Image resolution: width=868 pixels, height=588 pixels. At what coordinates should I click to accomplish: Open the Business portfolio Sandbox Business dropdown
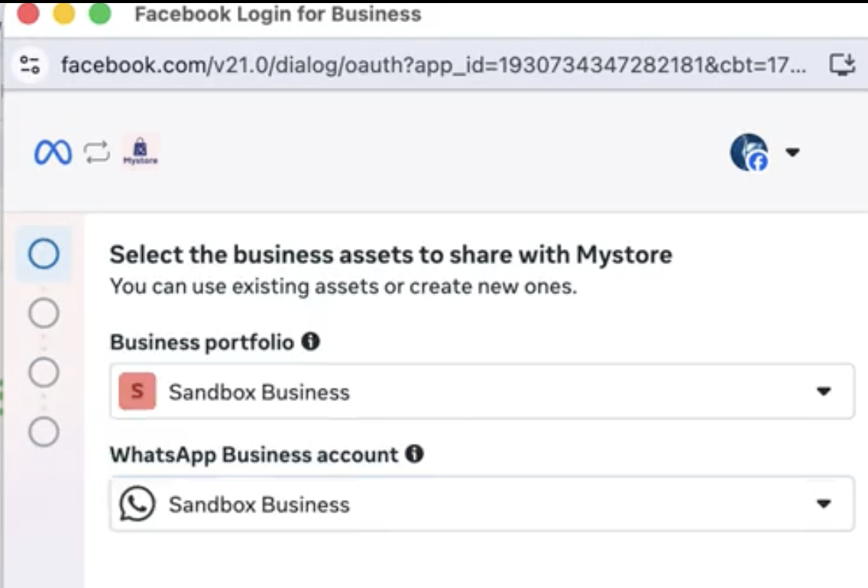pyautogui.click(x=481, y=392)
